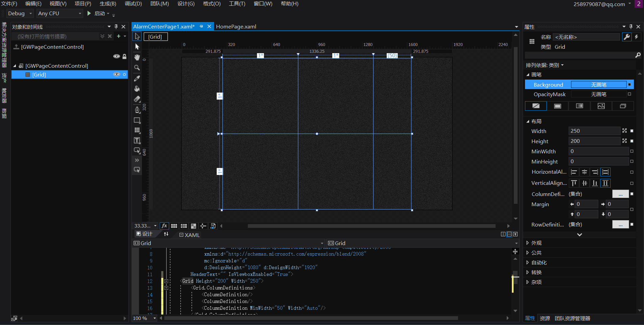
Task: Select the solid color brush icon
Action: tap(557, 106)
